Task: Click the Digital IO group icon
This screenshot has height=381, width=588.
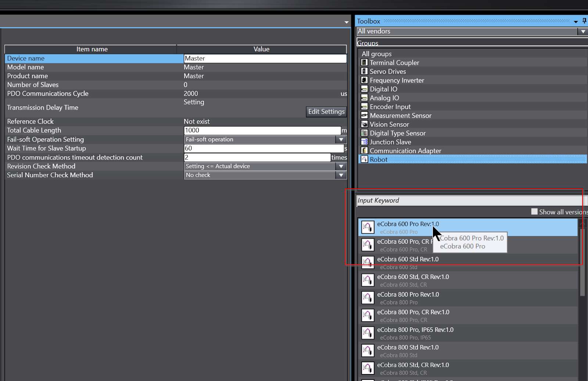Action: (364, 89)
